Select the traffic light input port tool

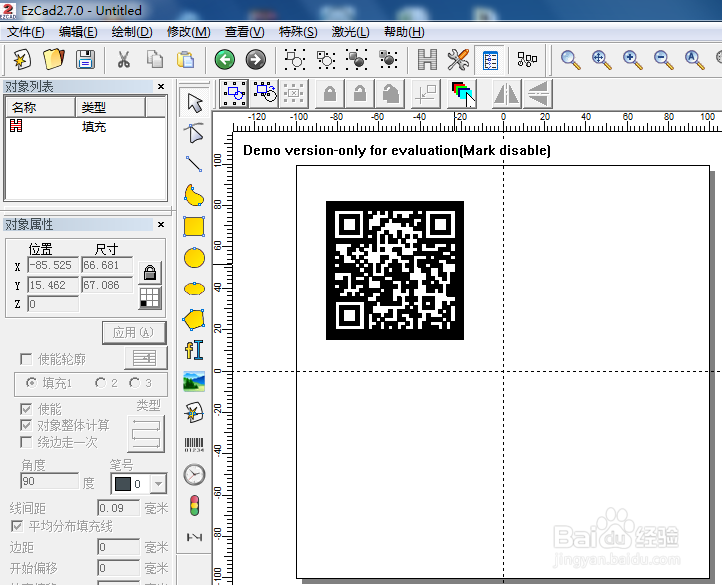tap(194, 506)
